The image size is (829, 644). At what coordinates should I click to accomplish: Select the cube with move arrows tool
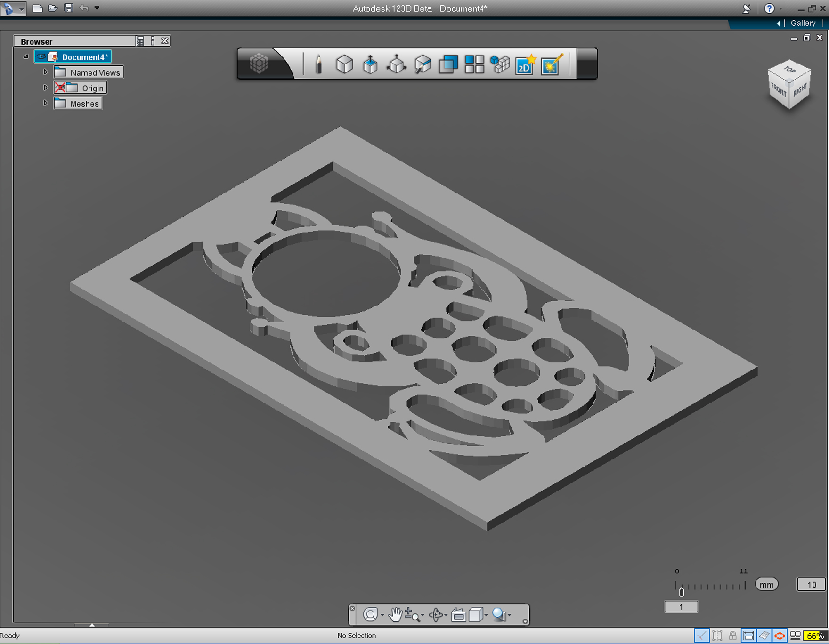pos(397,64)
